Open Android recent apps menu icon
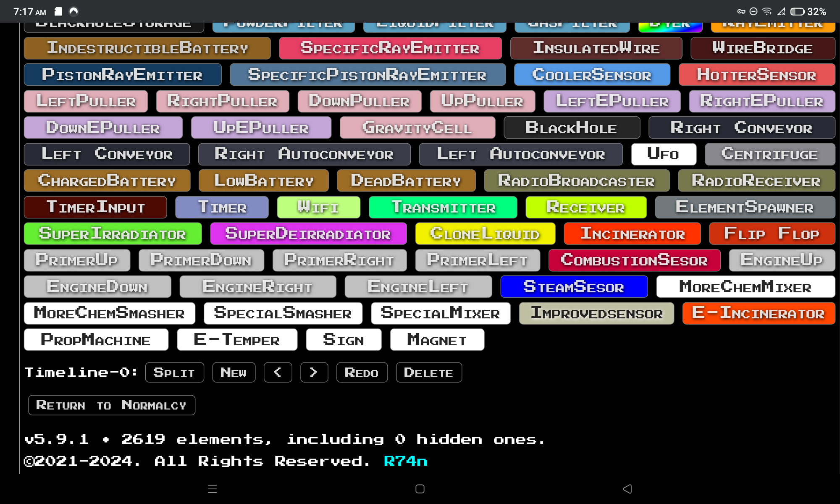The height and width of the screenshot is (504, 840). point(213,489)
